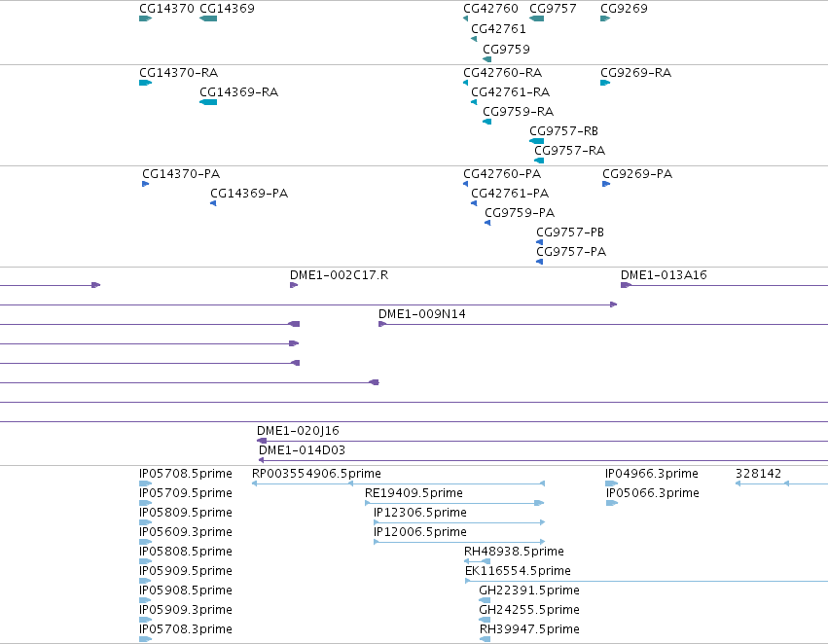Click the CG14369-RA transcript arrow

208,102
